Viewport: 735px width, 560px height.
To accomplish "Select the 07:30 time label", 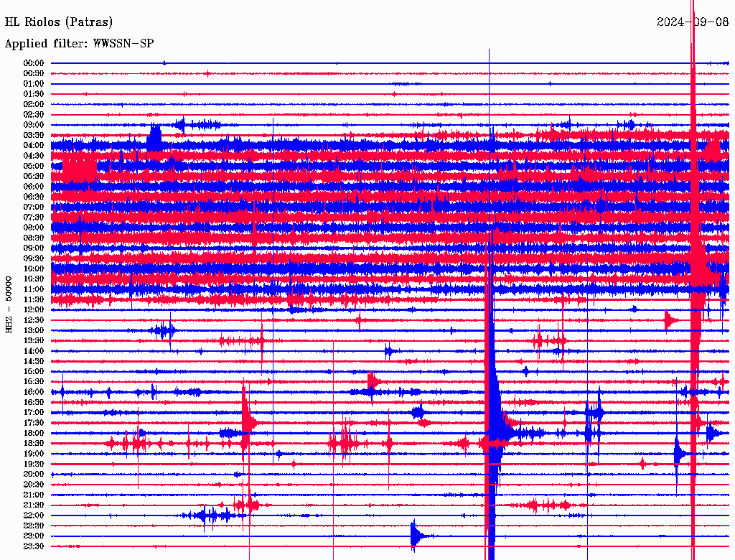I will (x=34, y=218).
